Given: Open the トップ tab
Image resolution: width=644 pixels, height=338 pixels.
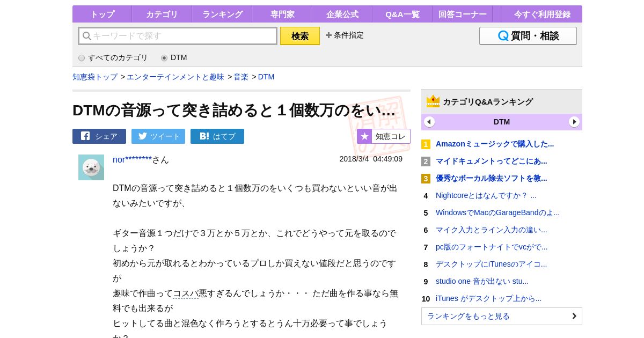Looking at the screenshot, I should coord(102,14).
